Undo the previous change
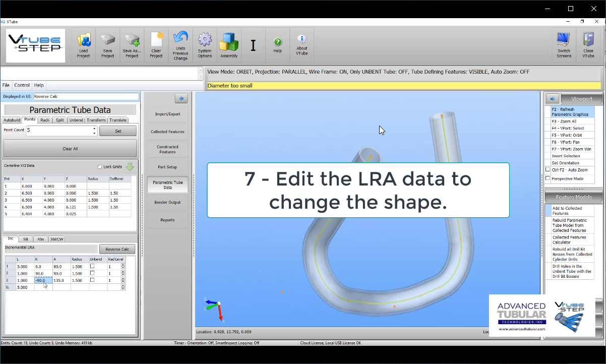The image size is (606, 364). click(x=180, y=45)
